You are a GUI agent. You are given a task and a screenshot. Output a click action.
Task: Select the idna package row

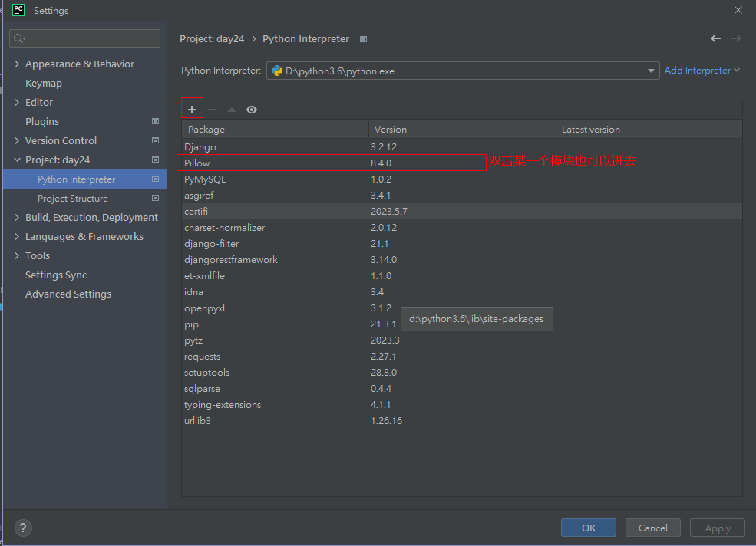click(x=462, y=292)
